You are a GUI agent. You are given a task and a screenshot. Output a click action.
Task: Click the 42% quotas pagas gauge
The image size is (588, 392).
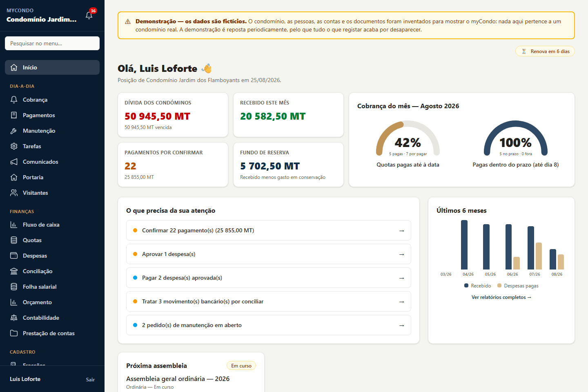408,138
